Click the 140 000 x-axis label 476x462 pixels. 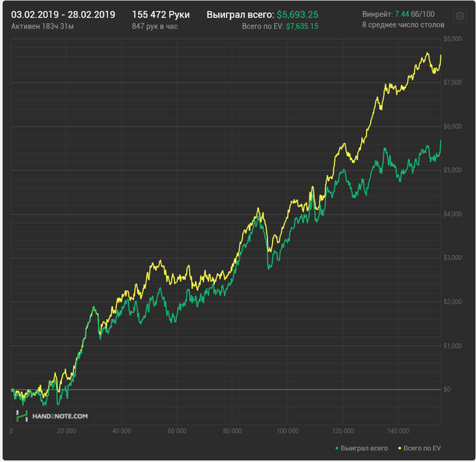[398, 431]
